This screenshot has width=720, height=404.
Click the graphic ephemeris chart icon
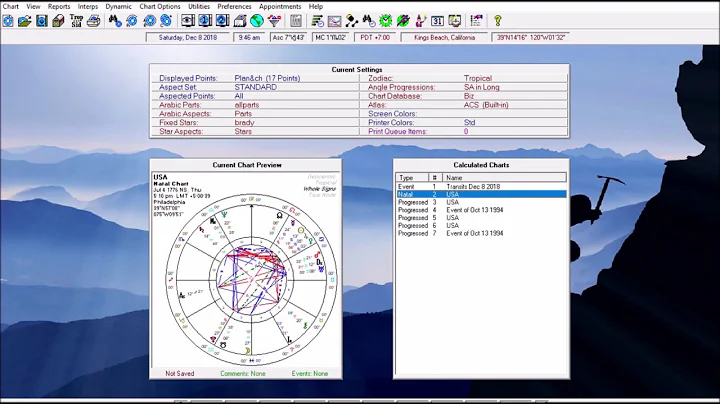click(334, 21)
